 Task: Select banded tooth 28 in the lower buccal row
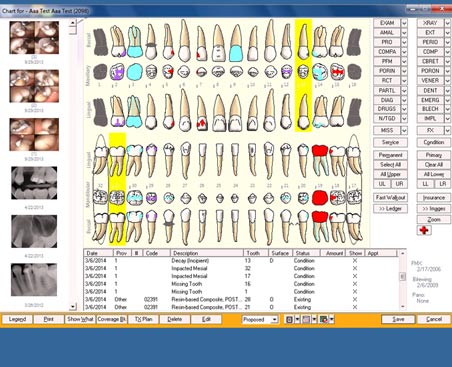[169, 227]
